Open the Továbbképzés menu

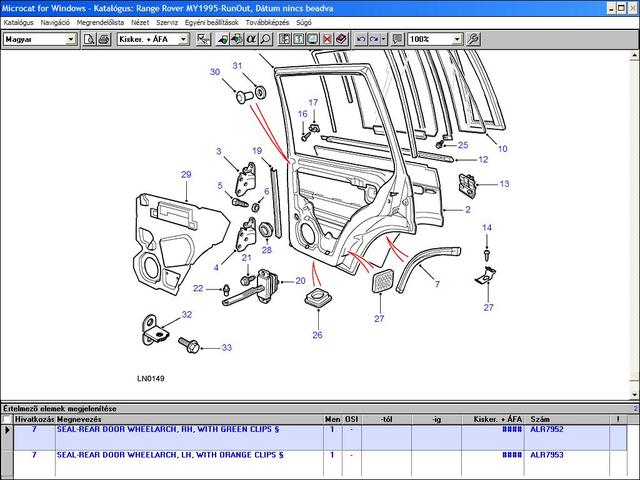(267, 22)
